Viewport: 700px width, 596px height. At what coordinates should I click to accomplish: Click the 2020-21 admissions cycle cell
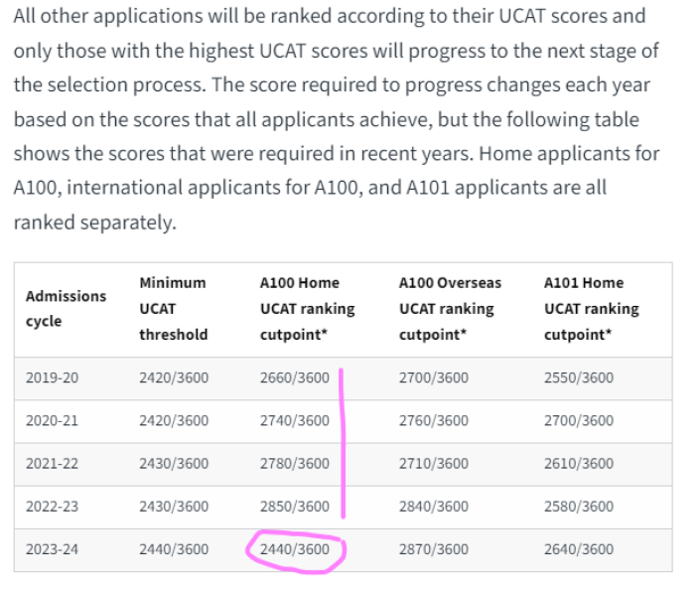click(x=53, y=420)
